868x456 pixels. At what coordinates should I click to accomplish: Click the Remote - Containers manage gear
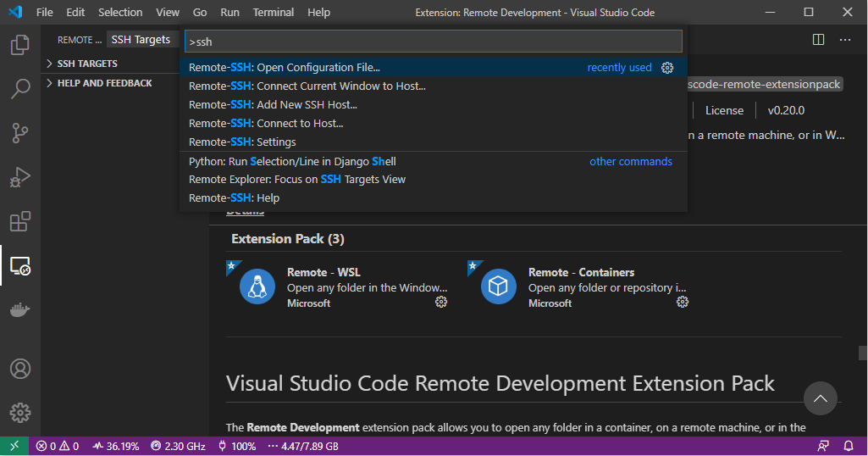[x=682, y=302]
